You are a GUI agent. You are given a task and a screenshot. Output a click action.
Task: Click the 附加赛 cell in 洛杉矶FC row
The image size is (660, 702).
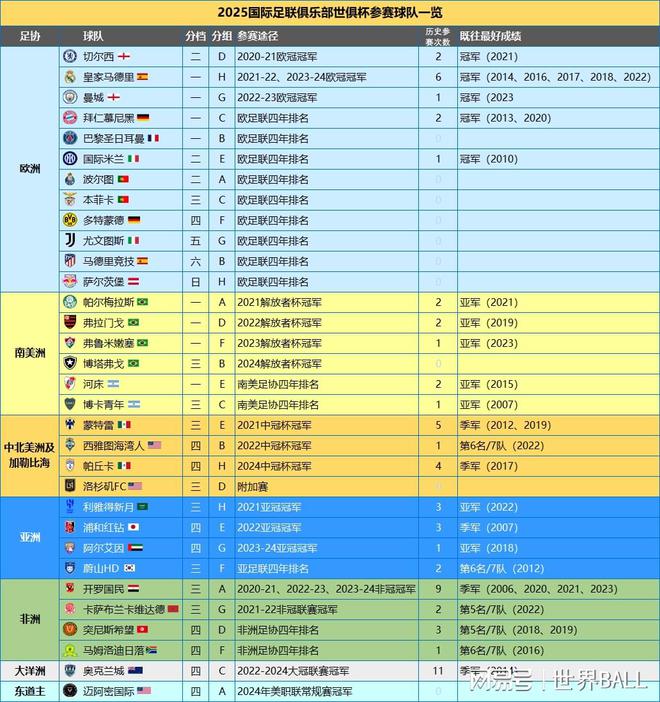click(x=253, y=486)
